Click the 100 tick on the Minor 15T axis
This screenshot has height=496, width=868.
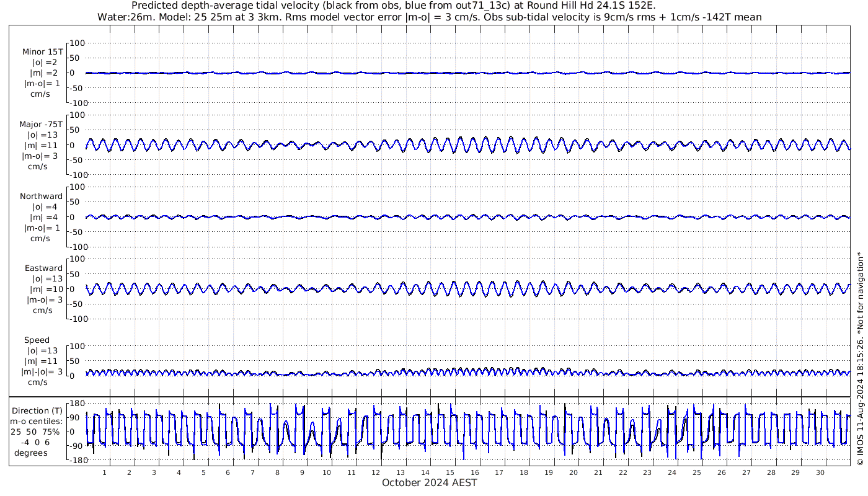tap(76, 43)
